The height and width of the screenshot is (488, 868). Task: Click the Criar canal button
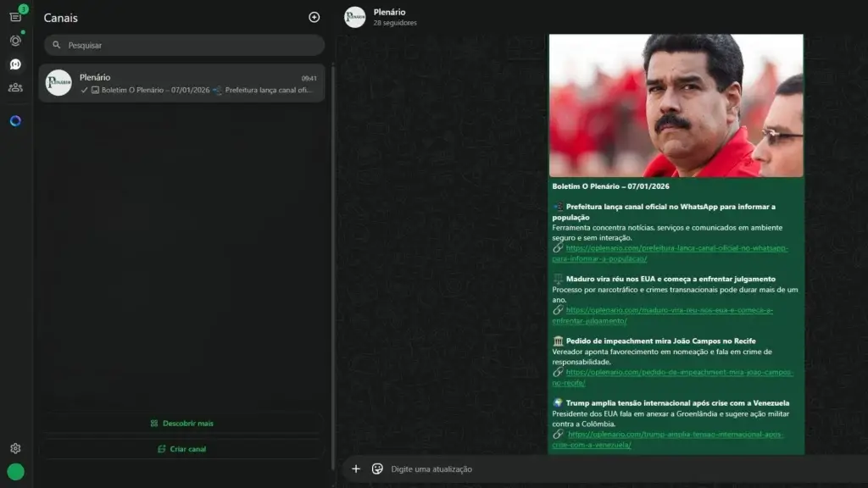182,449
